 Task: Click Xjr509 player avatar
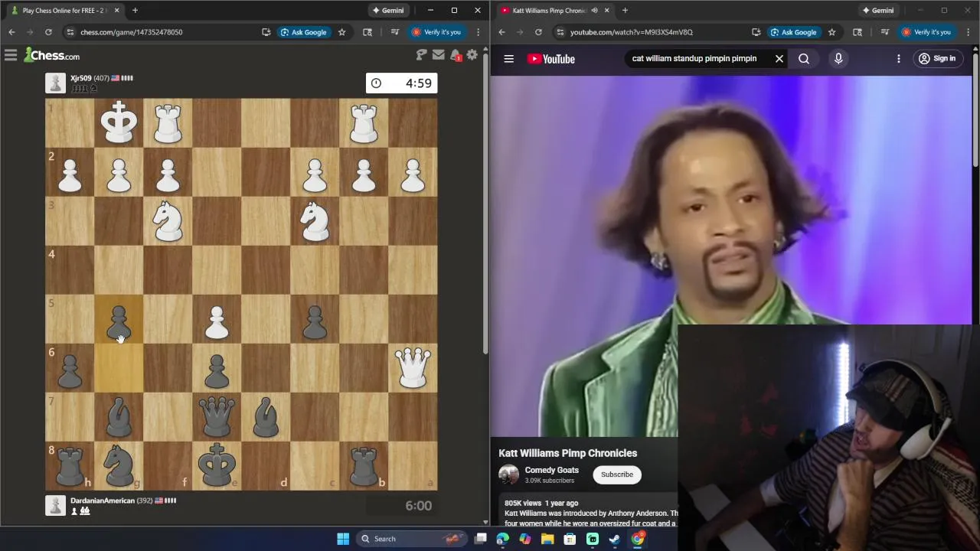click(55, 83)
